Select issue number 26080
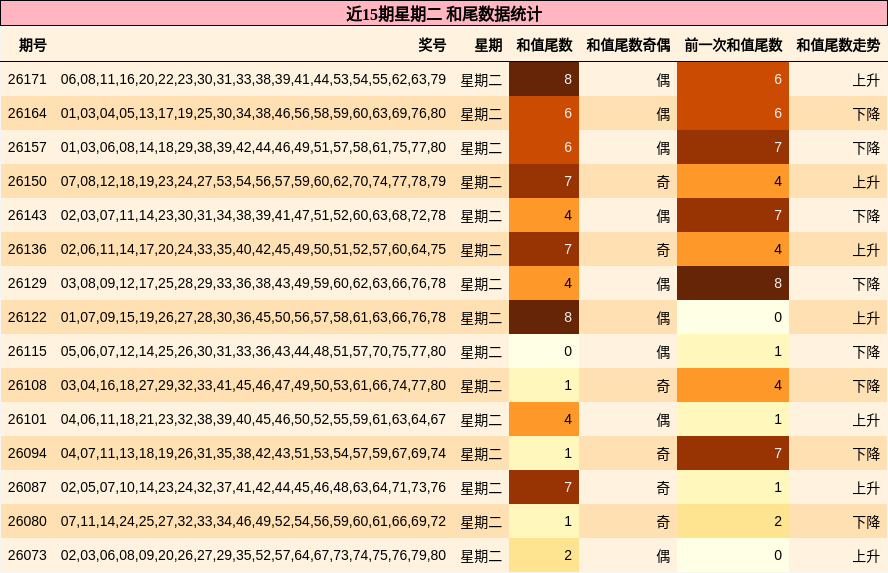This screenshot has height=573, width=888. (27, 521)
